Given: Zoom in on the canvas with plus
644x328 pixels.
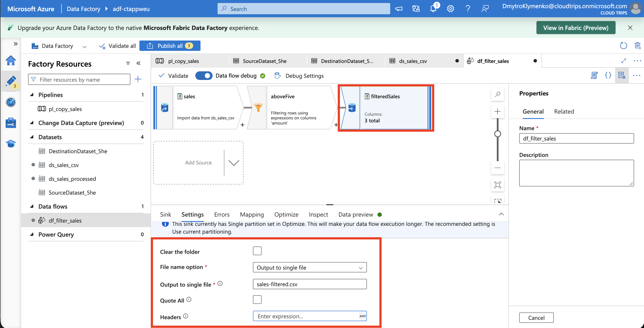Looking at the screenshot, I should 497,111.
